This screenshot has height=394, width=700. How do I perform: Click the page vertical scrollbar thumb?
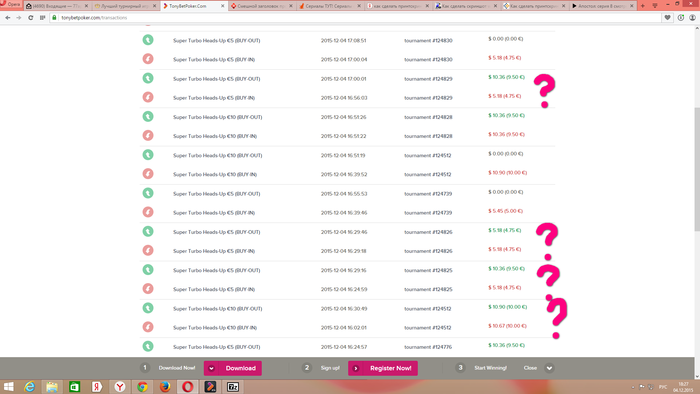point(697,170)
